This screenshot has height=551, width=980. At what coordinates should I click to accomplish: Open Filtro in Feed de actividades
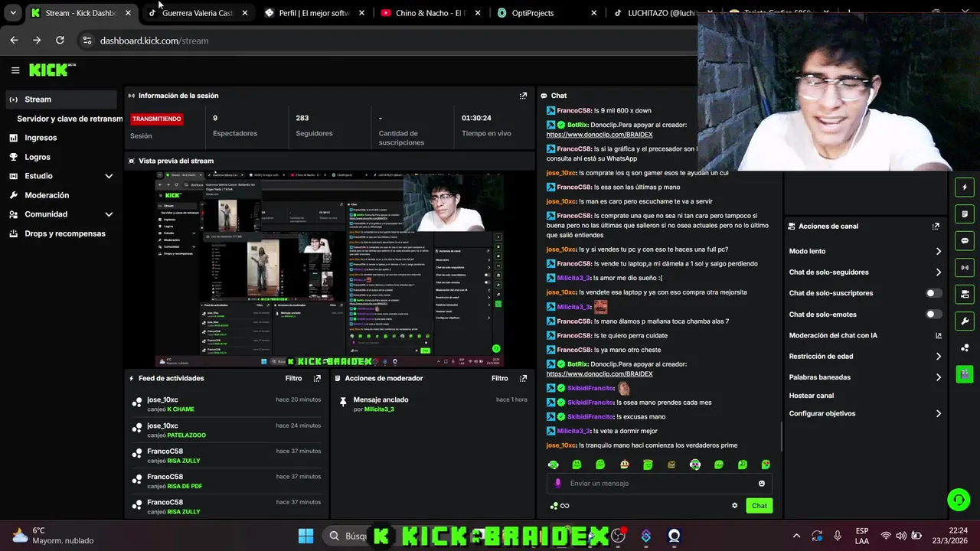pos(293,378)
